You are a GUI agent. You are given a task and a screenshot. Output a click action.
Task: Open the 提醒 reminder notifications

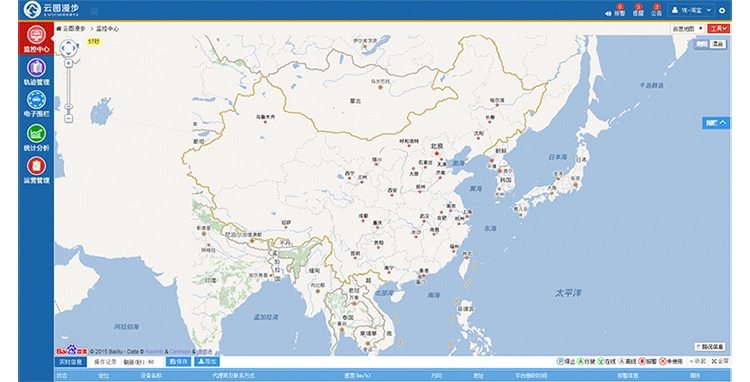click(x=638, y=11)
